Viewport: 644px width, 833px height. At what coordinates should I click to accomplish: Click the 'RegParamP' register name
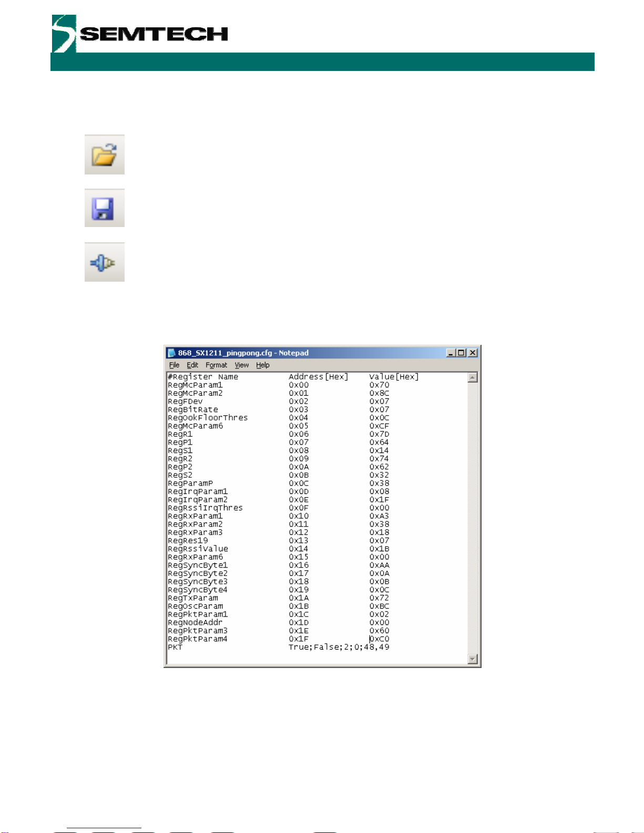coord(190,484)
